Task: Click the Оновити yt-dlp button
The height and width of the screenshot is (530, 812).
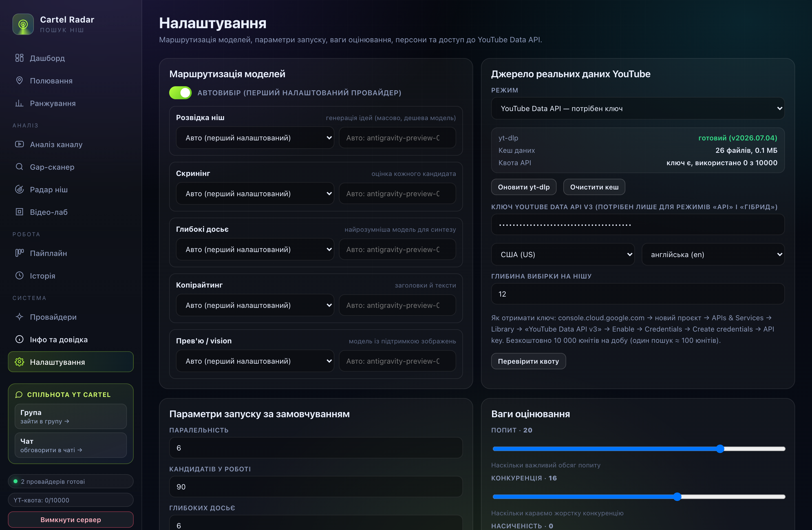Action: pyautogui.click(x=523, y=187)
